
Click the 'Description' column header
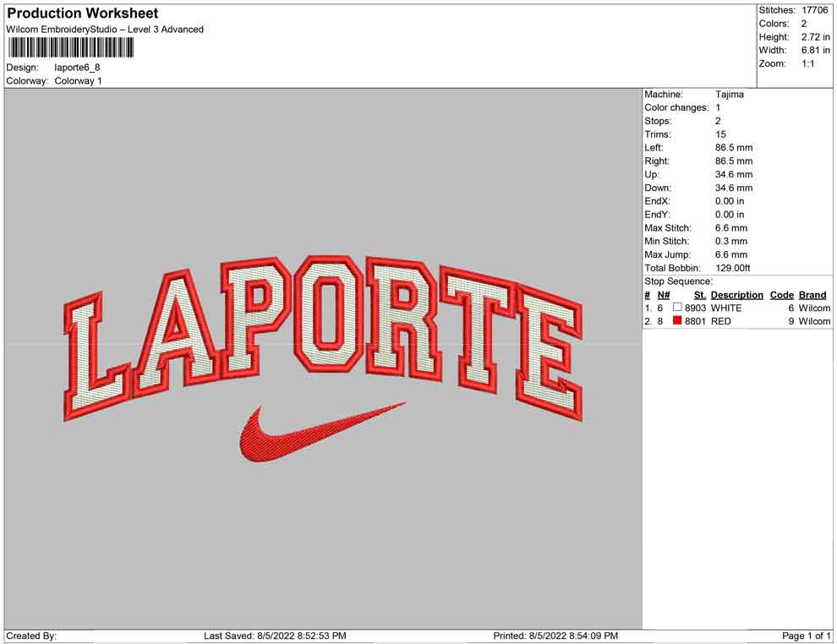(736, 295)
